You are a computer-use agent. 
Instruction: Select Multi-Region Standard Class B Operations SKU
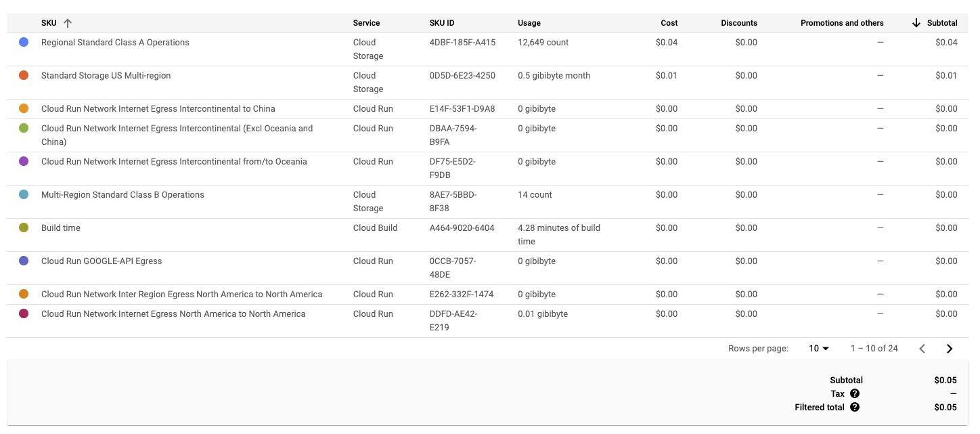click(x=122, y=194)
